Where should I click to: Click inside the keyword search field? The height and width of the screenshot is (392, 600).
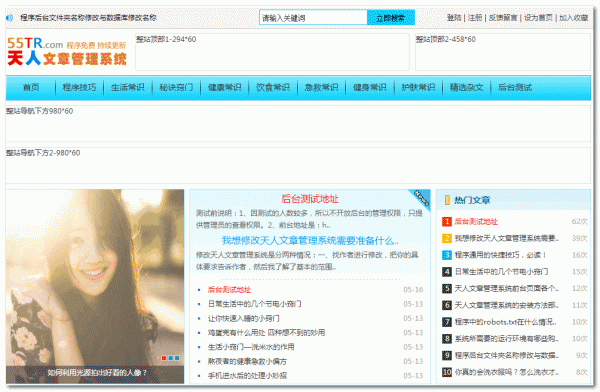click(x=313, y=18)
